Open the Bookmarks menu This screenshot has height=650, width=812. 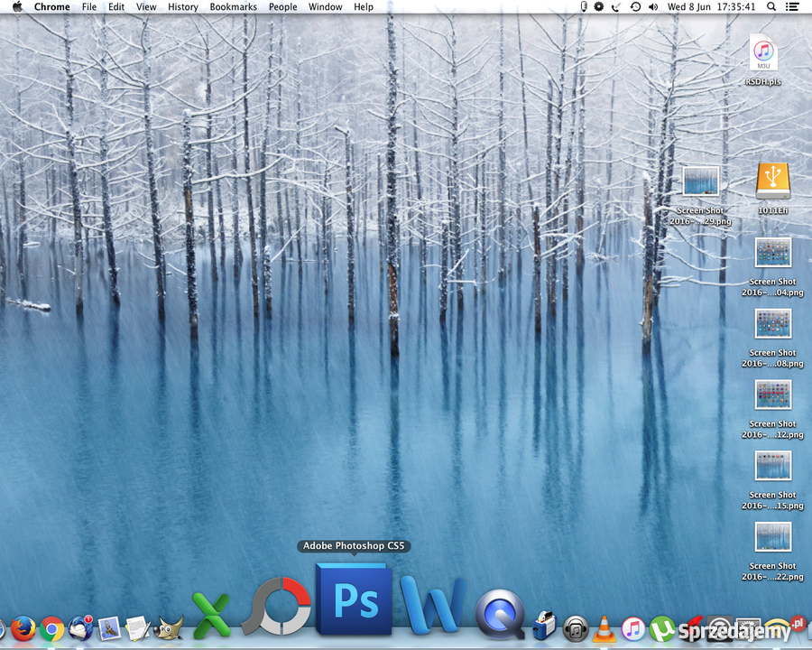point(233,7)
